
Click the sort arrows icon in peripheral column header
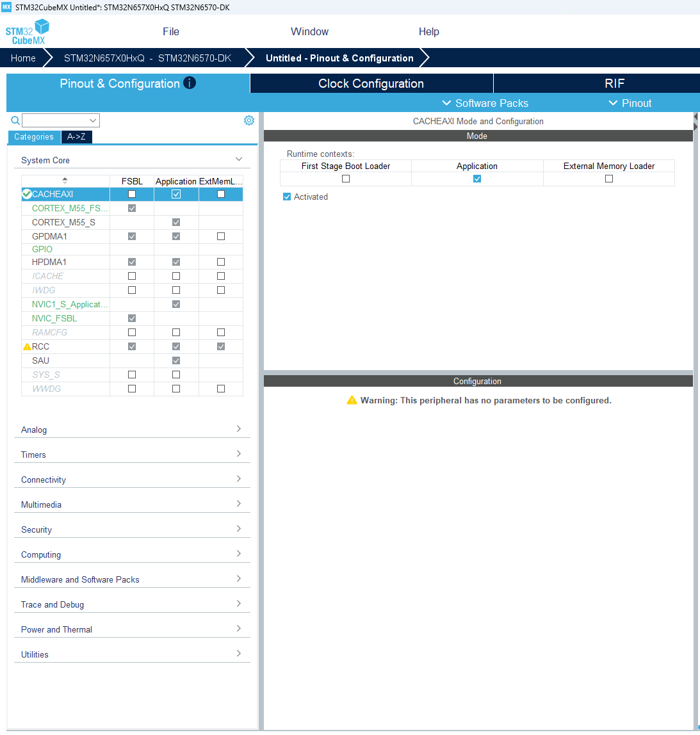coord(65,181)
